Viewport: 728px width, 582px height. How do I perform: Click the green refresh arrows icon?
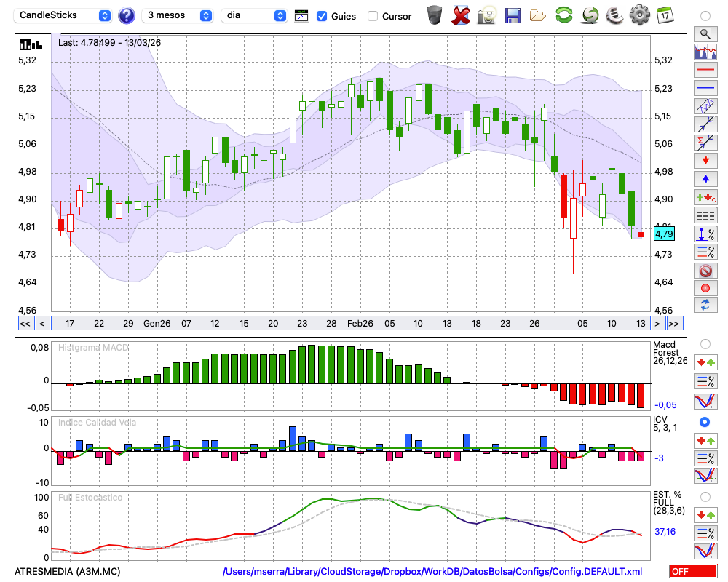[x=563, y=15]
